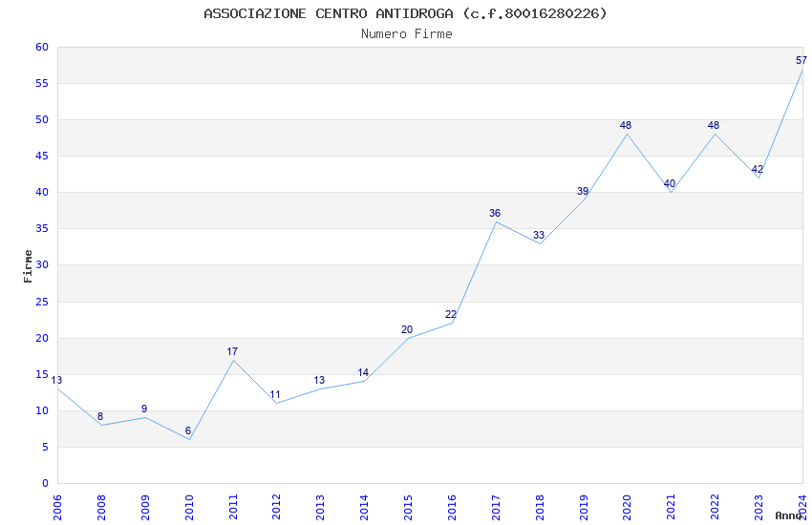This screenshot has width=812, height=525.
Task: Click the chart title ASSOCIAZIONE CENTRO ANTIDROGA
Action: (329, 13)
